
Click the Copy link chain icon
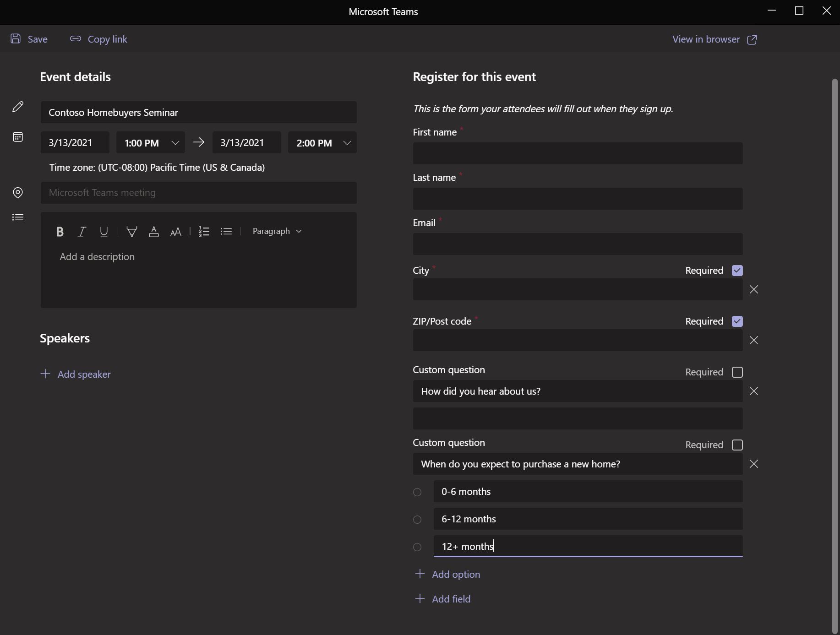76,39
